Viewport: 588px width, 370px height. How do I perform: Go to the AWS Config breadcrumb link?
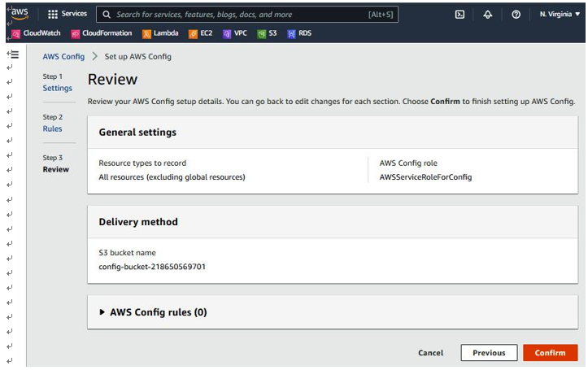click(x=63, y=57)
